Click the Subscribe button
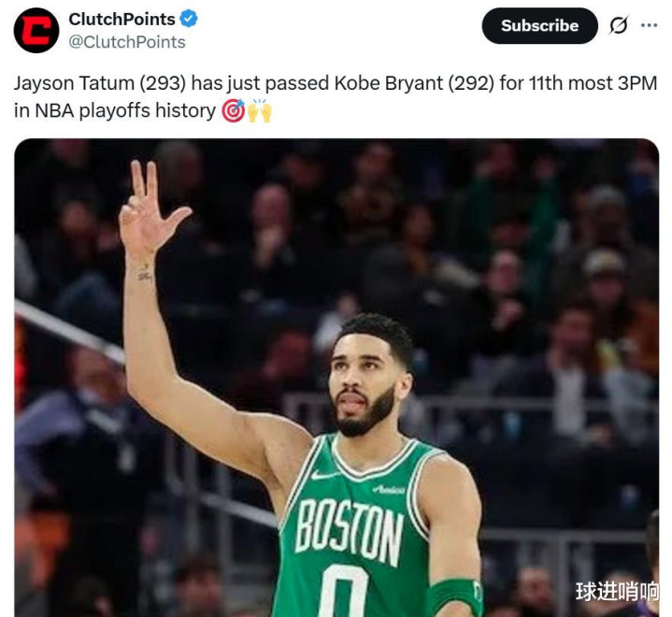This screenshot has height=617, width=672. pyautogui.click(x=539, y=25)
